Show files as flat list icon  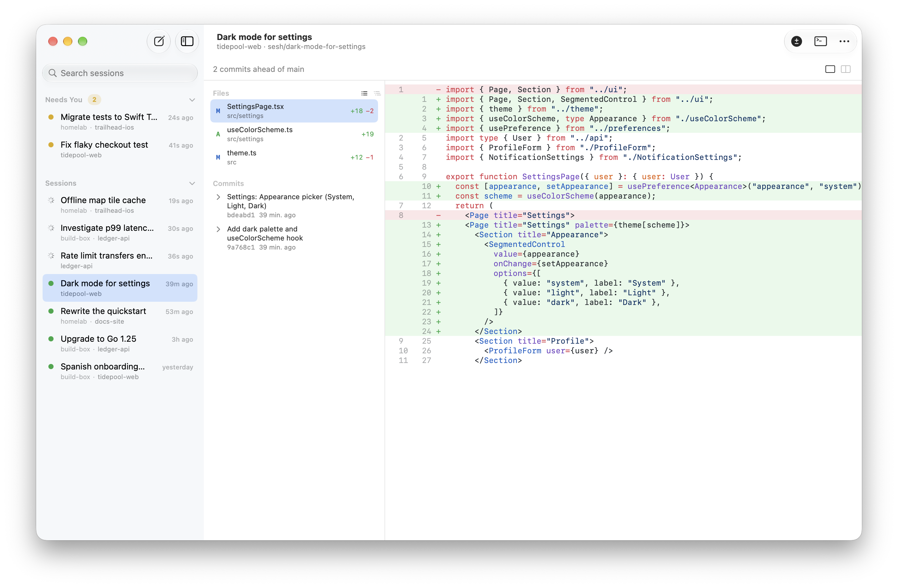(x=364, y=93)
